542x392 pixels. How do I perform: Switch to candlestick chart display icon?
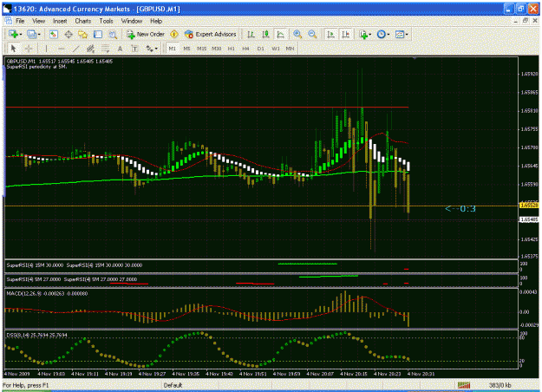coord(265,34)
